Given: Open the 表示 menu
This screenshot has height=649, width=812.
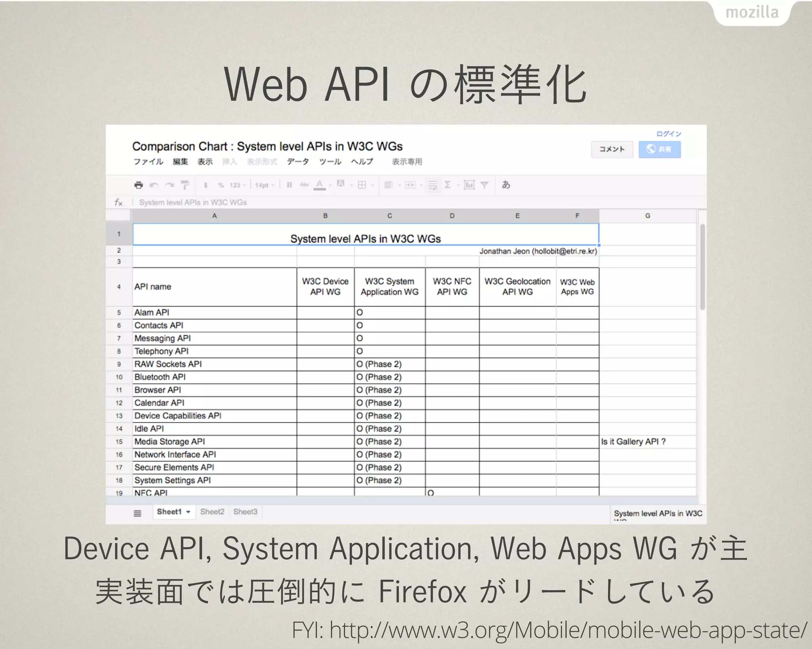Looking at the screenshot, I should click(x=205, y=162).
